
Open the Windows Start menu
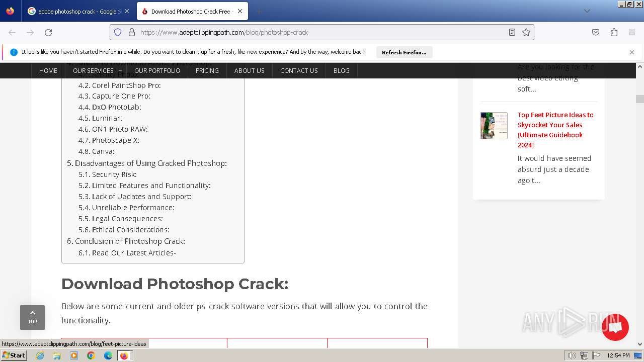click(14, 355)
